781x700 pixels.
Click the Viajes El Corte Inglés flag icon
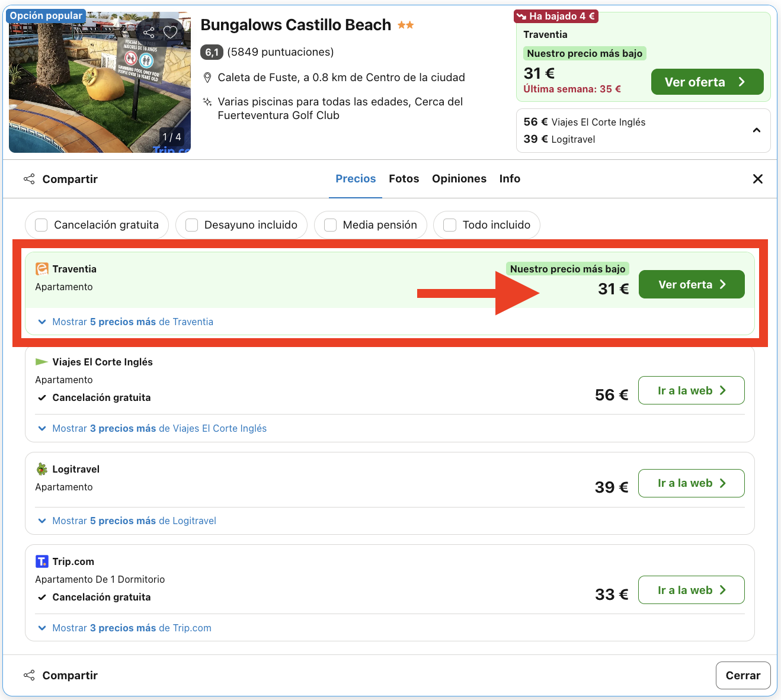41,361
